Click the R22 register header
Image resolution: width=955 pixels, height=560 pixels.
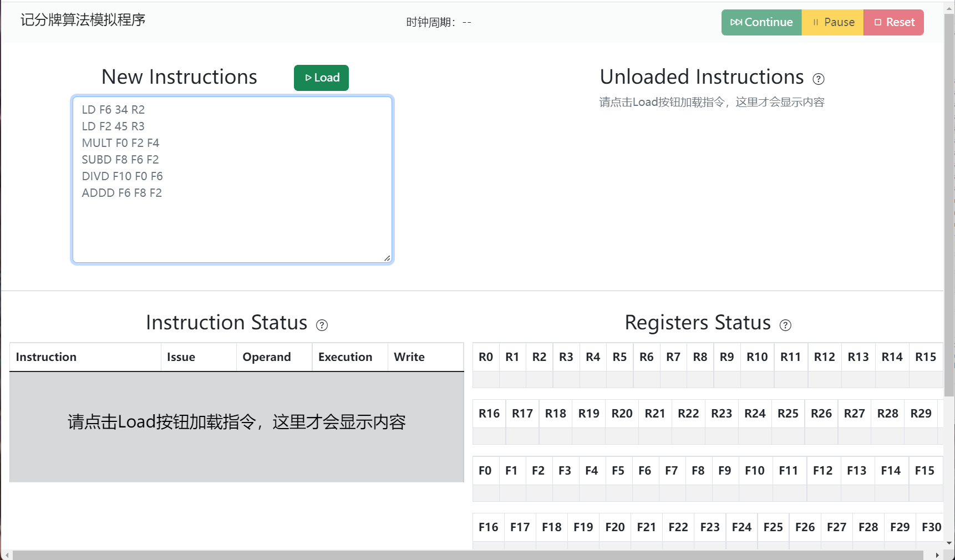point(688,414)
